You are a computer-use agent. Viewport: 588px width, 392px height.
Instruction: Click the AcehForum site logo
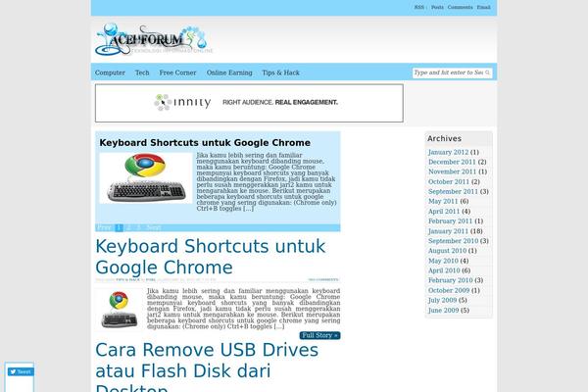(x=154, y=40)
